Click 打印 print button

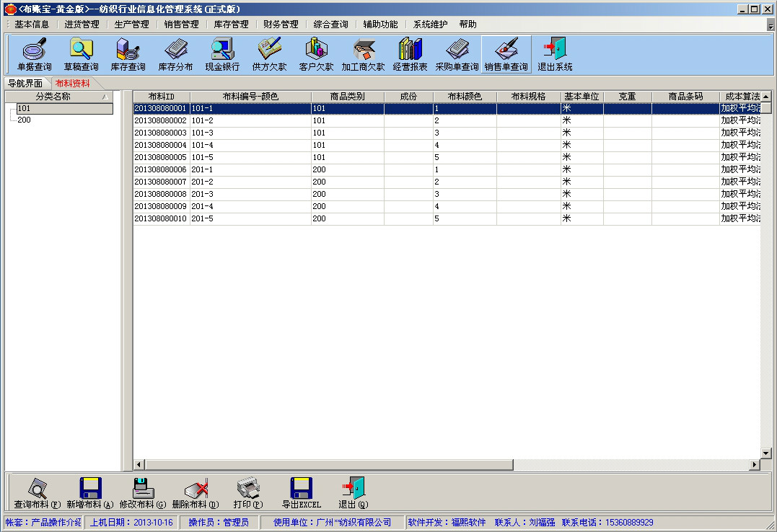click(247, 493)
